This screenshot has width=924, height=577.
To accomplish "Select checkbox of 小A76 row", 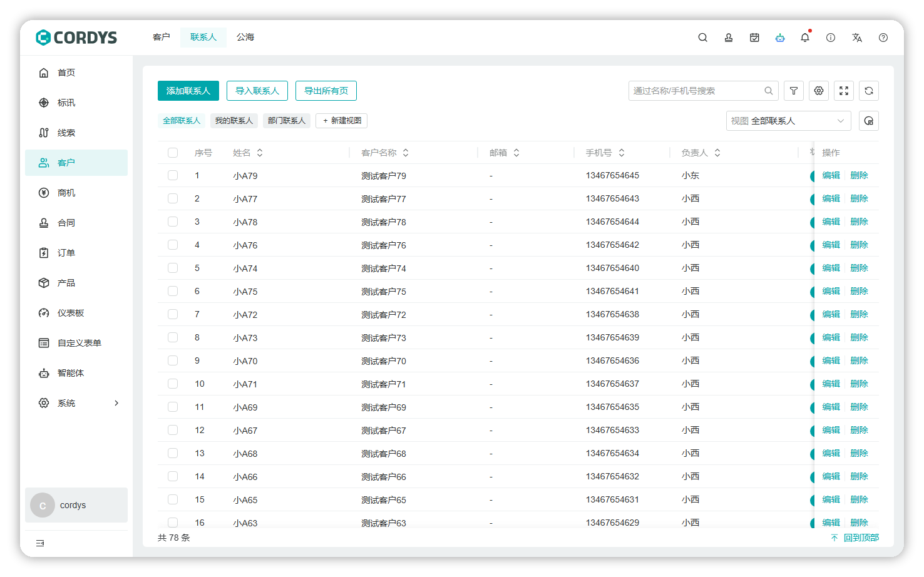I will [x=173, y=245].
